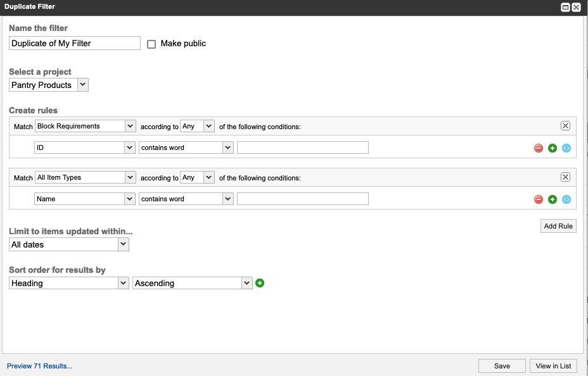The height and width of the screenshot is (376, 588).
Task: Add condition after ID row with green plus
Action: pos(553,148)
